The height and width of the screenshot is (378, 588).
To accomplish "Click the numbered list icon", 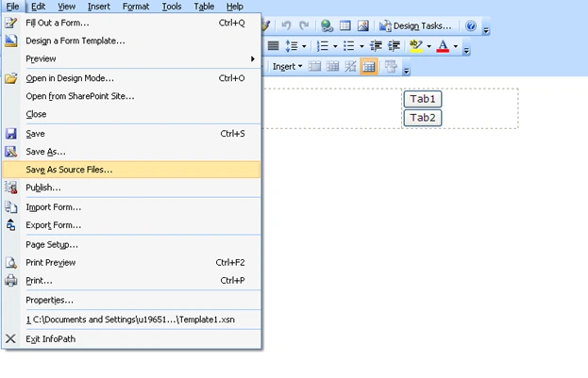I will click(x=323, y=46).
